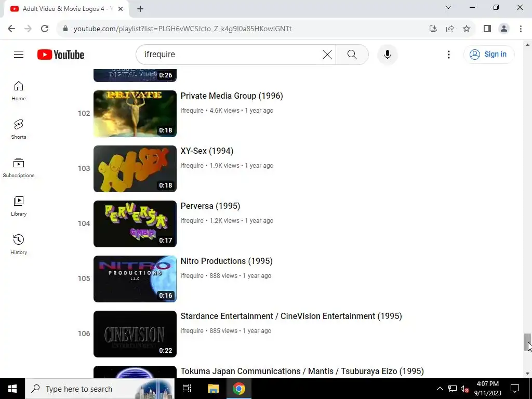Close the Adult Video & Movie Logos tab
Viewport: 532px width, 399px height.
click(121, 9)
